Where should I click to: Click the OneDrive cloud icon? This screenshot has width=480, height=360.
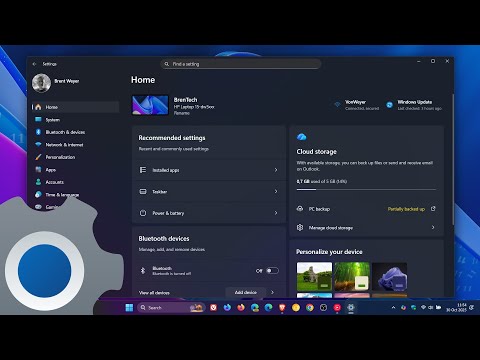[x=301, y=137]
